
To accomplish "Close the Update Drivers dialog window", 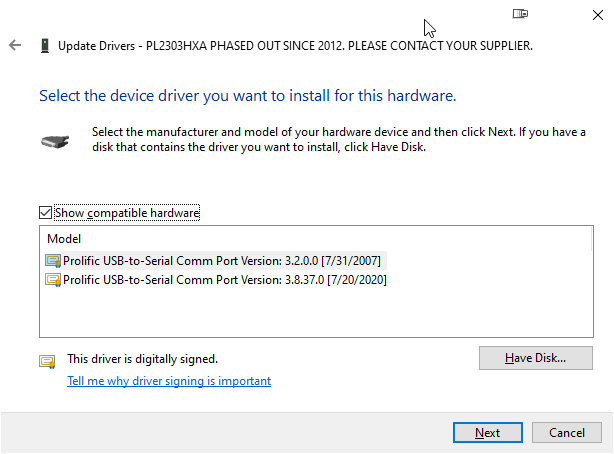I will point(598,15).
